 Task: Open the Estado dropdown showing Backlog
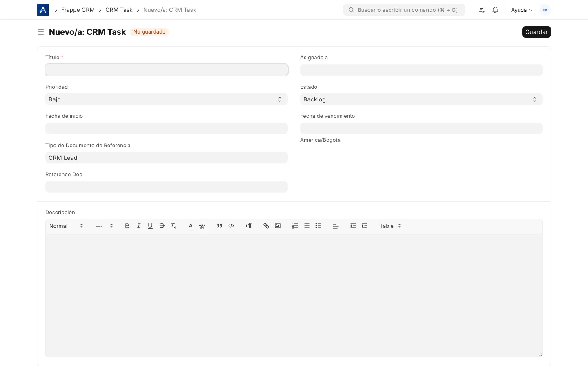pyautogui.click(x=421, y=99)
